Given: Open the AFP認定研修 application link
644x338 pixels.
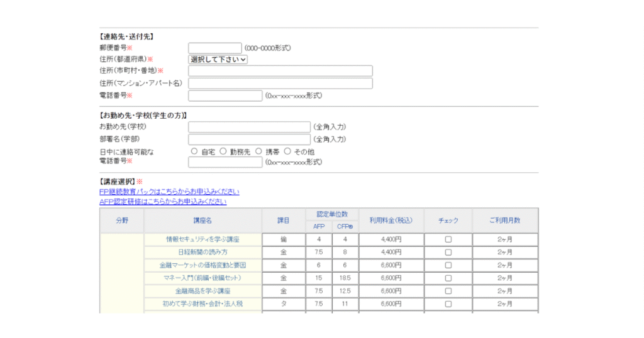Looking at the screenshot, I should click(x=163, y=202).
